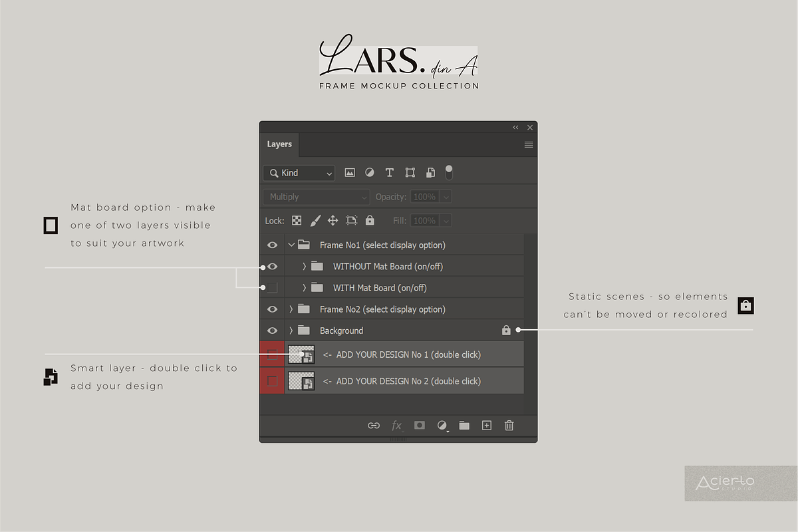
Task: Open the blend mode dropdown
Action: tap(316, 196)
